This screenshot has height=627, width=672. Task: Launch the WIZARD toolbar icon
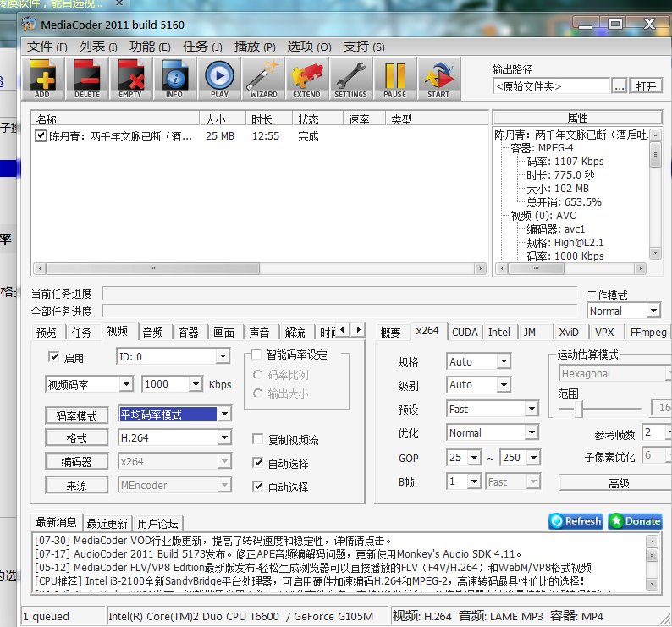pos(263,79)
